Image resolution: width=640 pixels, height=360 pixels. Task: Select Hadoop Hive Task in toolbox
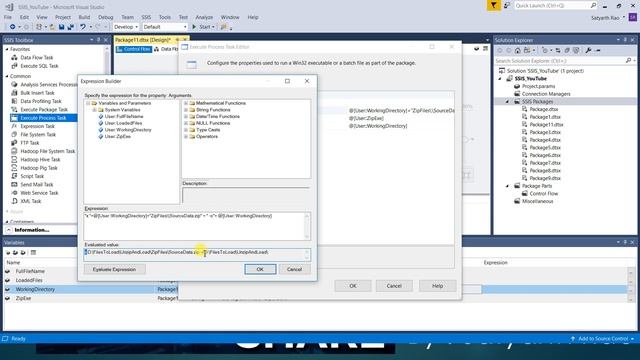40,159
